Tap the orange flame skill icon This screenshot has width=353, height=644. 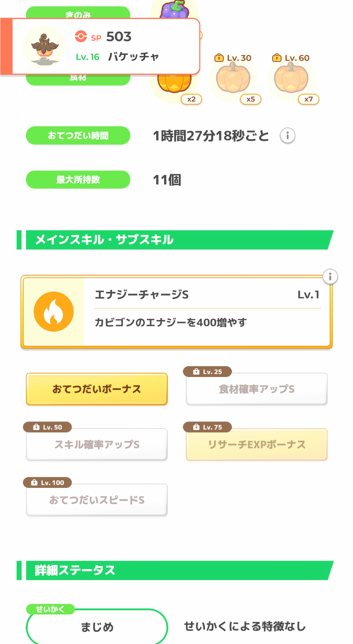coord(54,312)
